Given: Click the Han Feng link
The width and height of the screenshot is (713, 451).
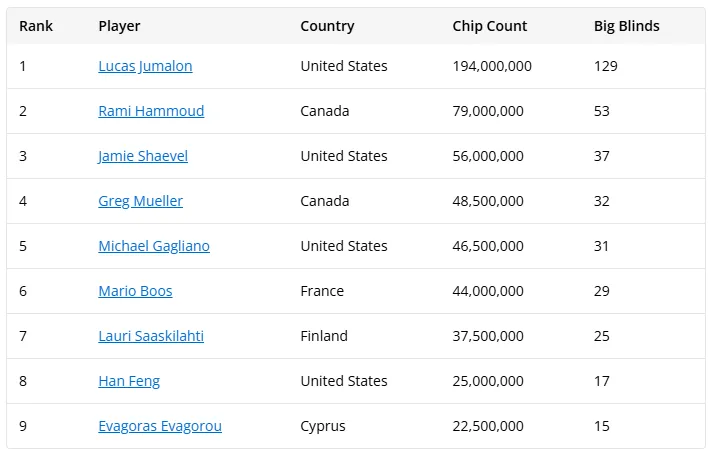Looking at the screenshot, I should pyautogui.click(x=129, y=381).
